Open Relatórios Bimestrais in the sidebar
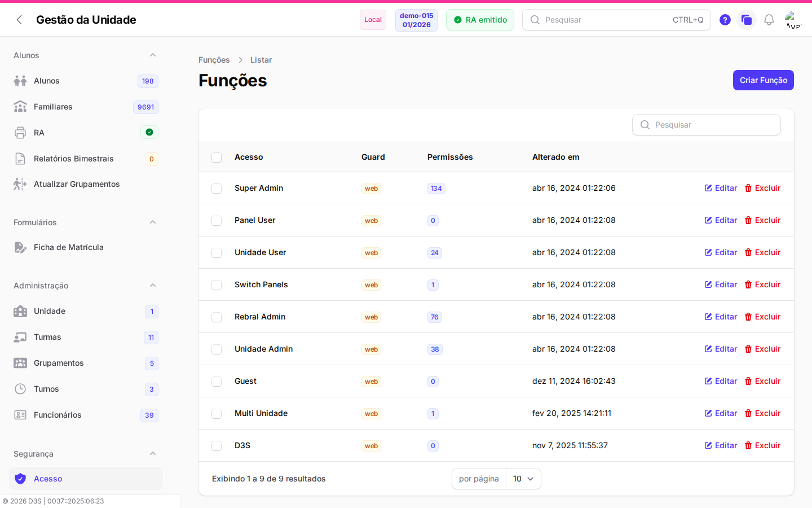Viewport: 812px width, 508px height. click(86, 159)
